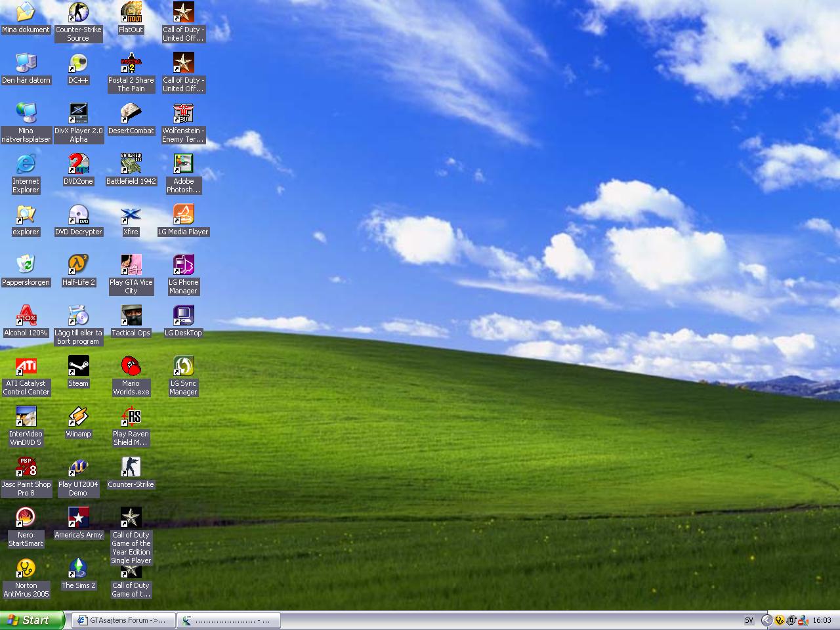Select Jasc Paint Shop Pro 8 icon
Screen dimensions: 840x630
click(26, 467)
